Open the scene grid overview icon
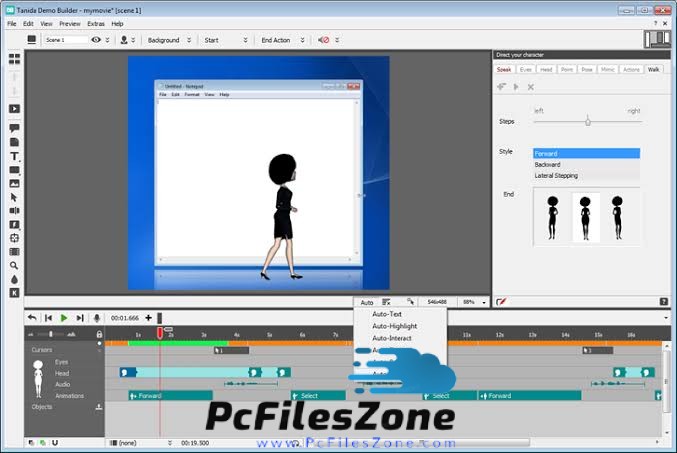 click(14, 59)
